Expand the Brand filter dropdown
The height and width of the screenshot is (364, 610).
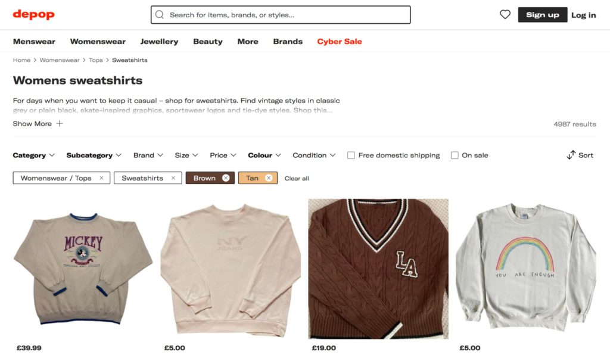(x=147, y=155)
